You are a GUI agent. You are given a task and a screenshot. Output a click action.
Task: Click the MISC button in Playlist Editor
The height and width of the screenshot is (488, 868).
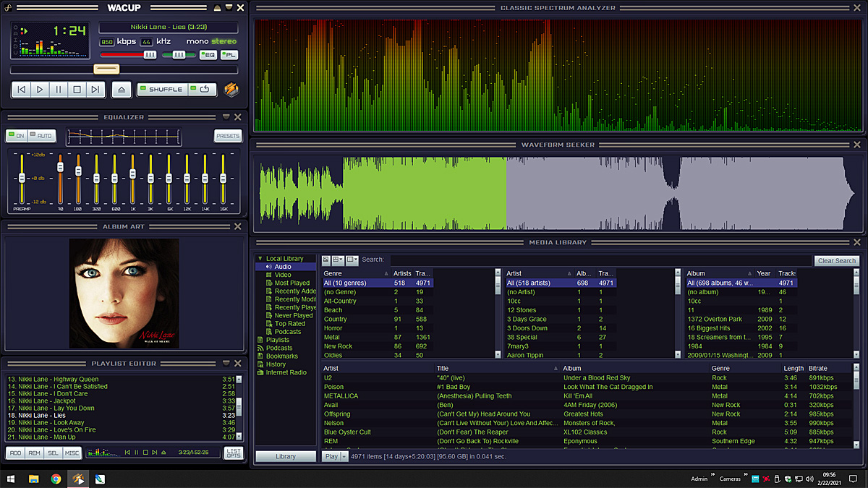point(72,453)
